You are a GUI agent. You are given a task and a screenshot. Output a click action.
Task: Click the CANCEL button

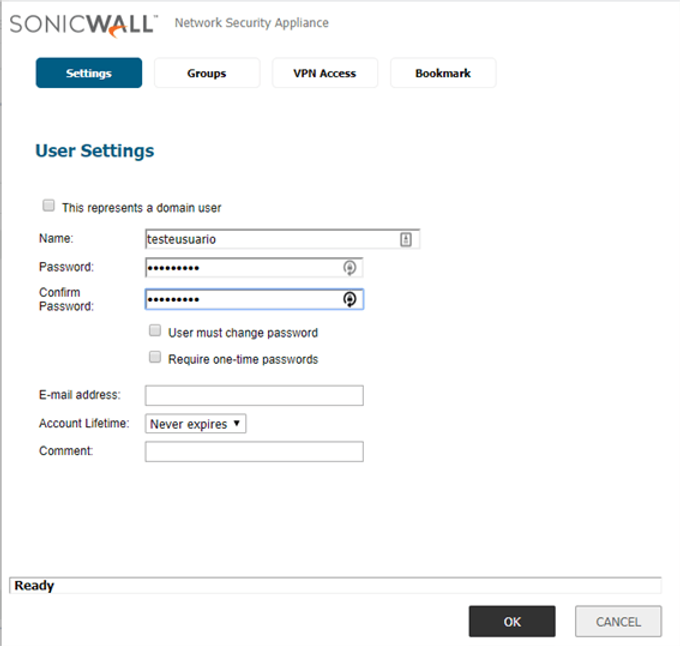[x=618, y=621]
